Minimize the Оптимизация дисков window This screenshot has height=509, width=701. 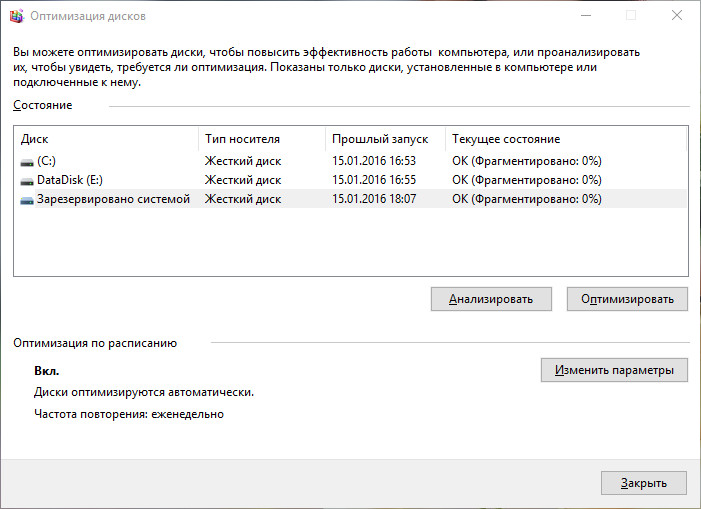click(586, 16)
